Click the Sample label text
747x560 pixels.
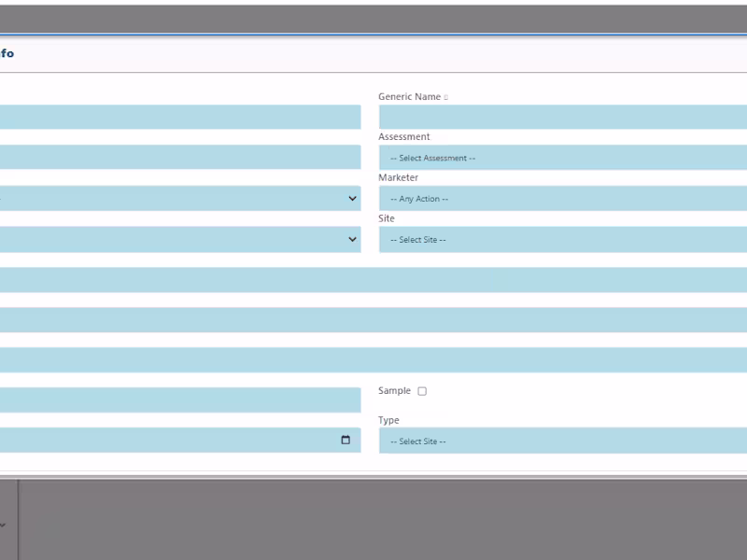[x=394, y=390]
